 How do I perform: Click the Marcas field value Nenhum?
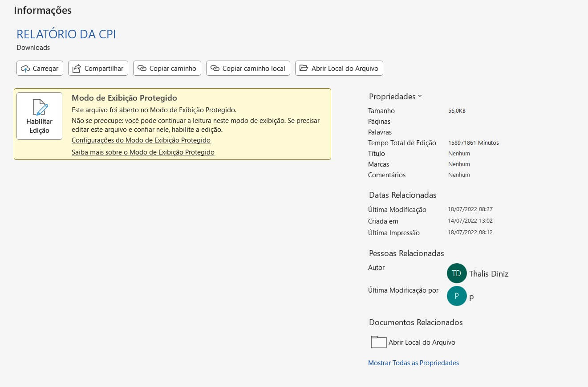[x=459, y=164]
